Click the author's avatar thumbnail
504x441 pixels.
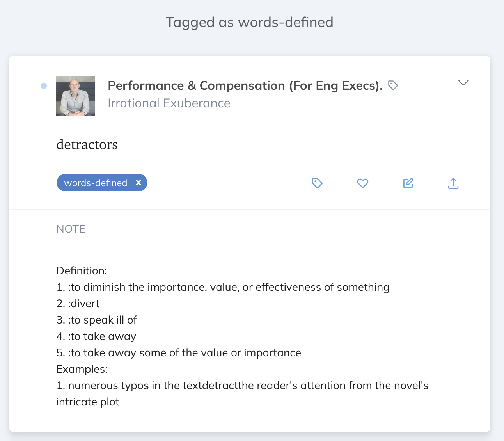click(75, 96)
